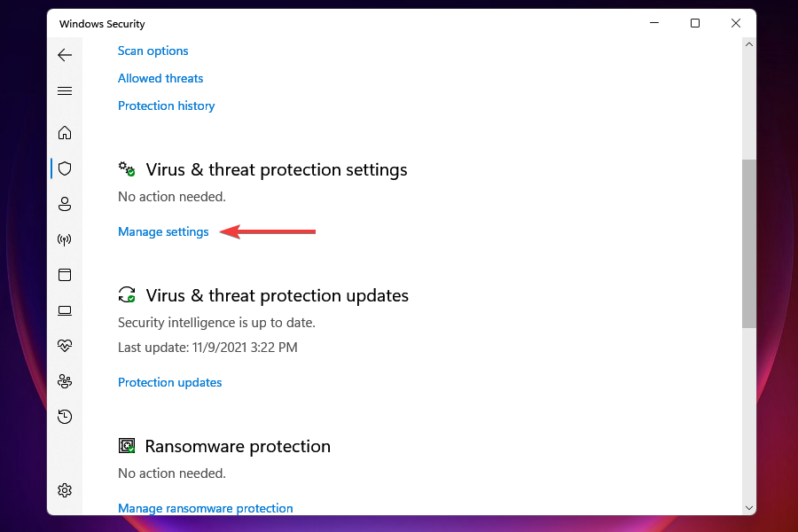Select the Protection history clock icon

tap(65, 416)
